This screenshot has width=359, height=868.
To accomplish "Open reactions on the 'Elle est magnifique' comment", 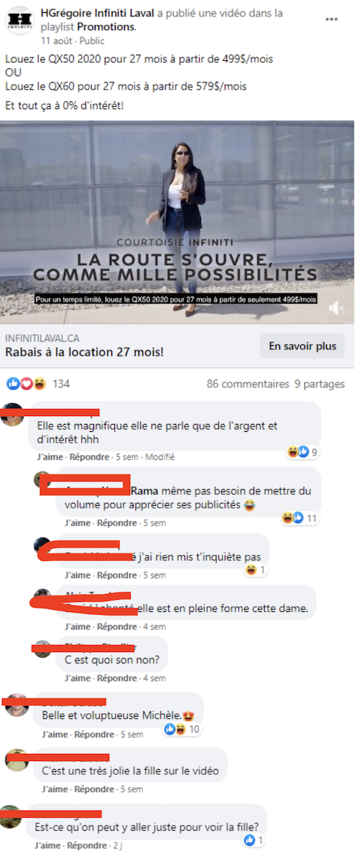I will click(x=302, y=452).
